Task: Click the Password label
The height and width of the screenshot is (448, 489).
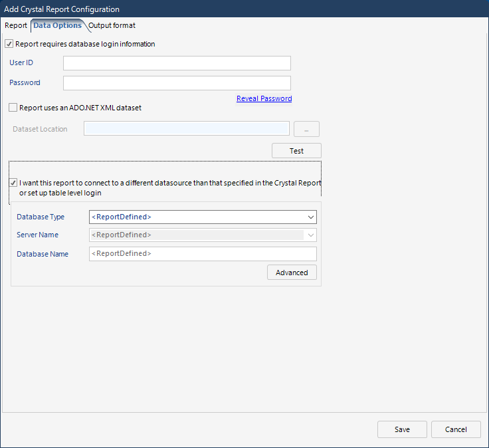Action: (25, 82)
